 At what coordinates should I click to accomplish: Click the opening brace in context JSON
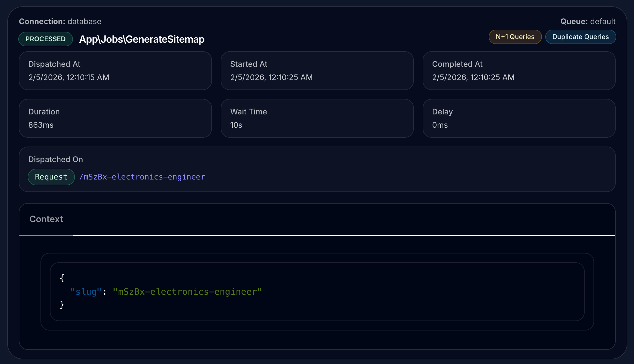point(62,278)
